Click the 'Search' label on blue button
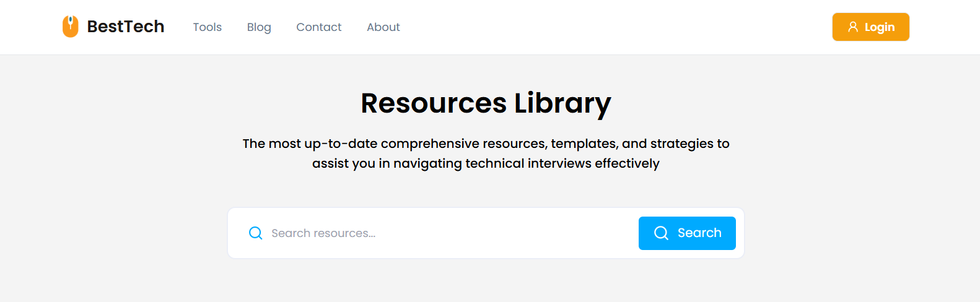This screenshot has height=302, width=980. [x=699, y=233]
